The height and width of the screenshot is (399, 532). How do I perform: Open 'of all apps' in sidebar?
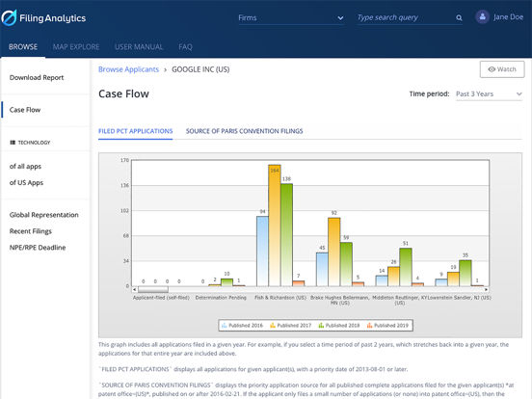point(25,166)
